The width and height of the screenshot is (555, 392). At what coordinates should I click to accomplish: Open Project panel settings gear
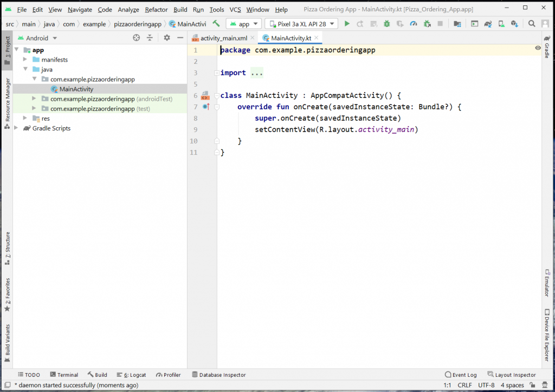167,38
